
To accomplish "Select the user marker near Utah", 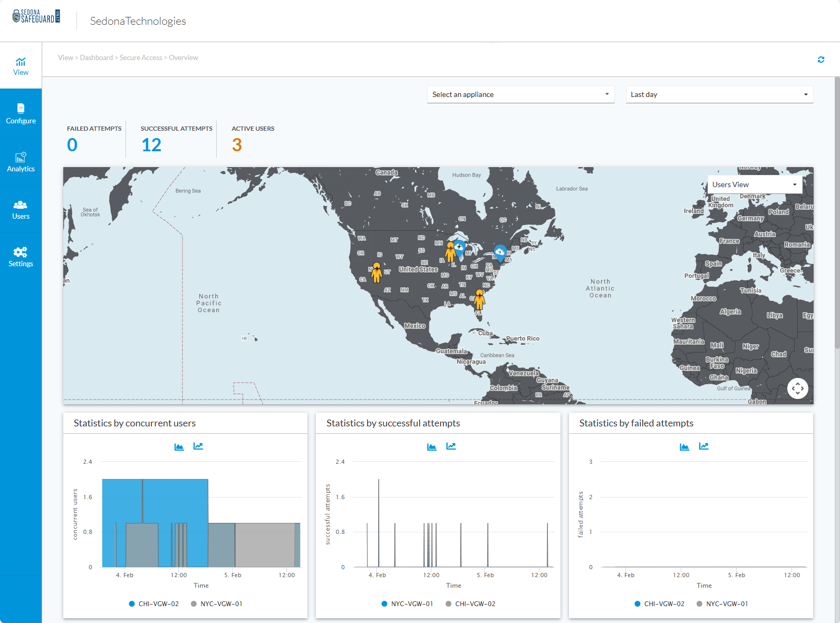I will point(376,272).
